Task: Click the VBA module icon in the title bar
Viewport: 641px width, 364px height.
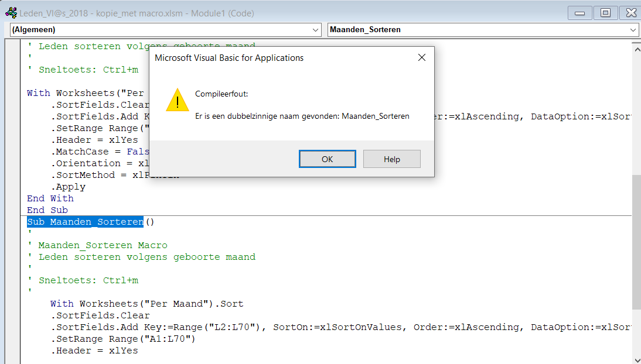Action: click(12, 13)
